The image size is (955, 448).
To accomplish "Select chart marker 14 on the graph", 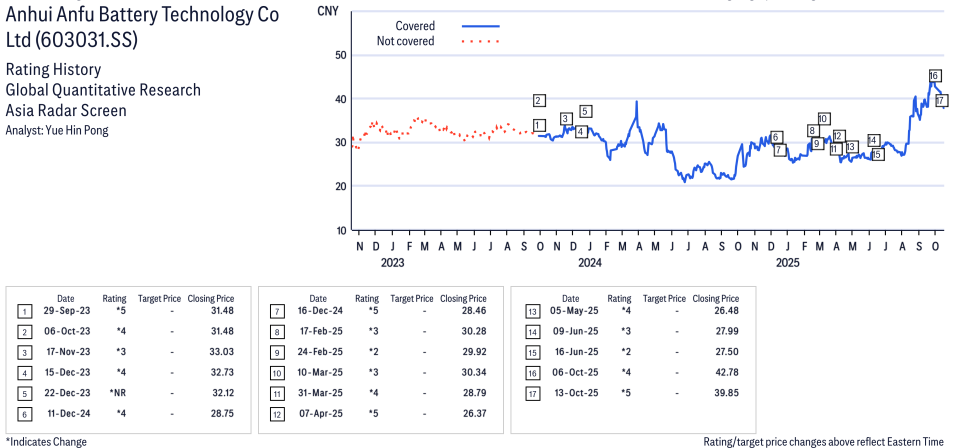I will 873,140.
